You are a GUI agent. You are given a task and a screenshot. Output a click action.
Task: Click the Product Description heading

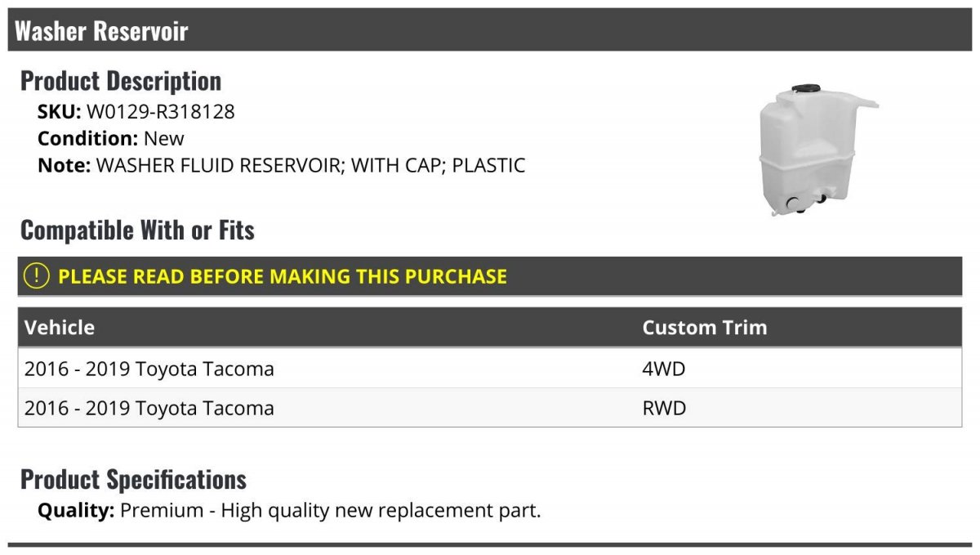coord(121,81)
